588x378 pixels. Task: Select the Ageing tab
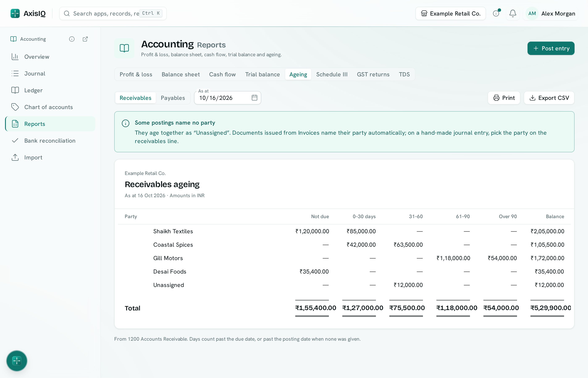click(298, 74)
